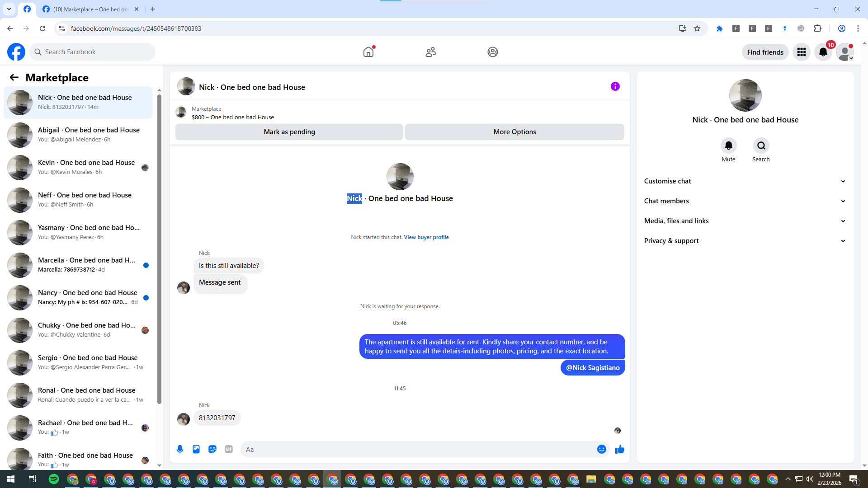Open the Friends tab

coord(430,52)
